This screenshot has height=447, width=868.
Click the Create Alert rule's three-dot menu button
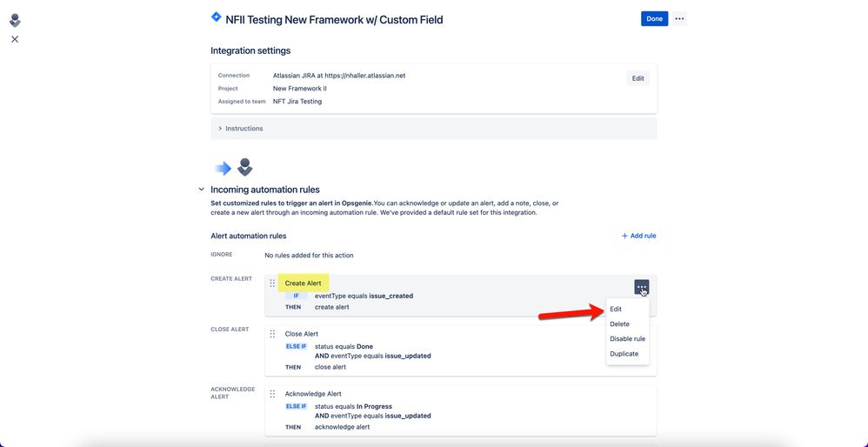click(642, 287)
